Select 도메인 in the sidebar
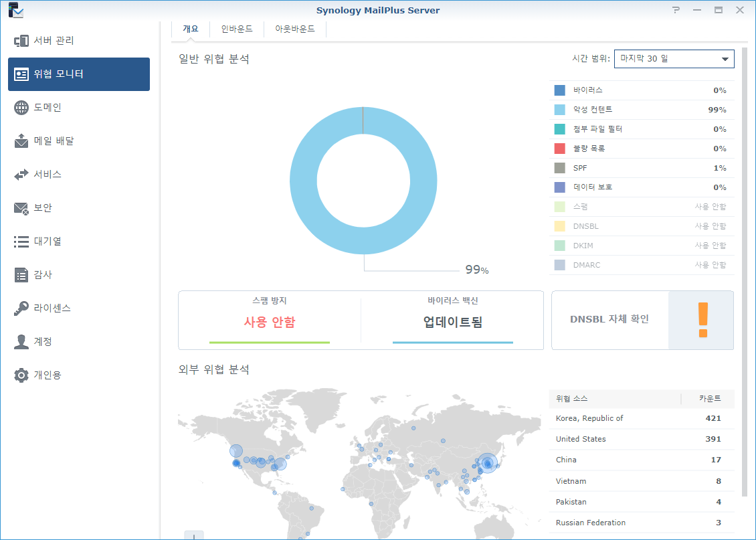The width and height of the screenshot is (756, 540). click(79, 108)
